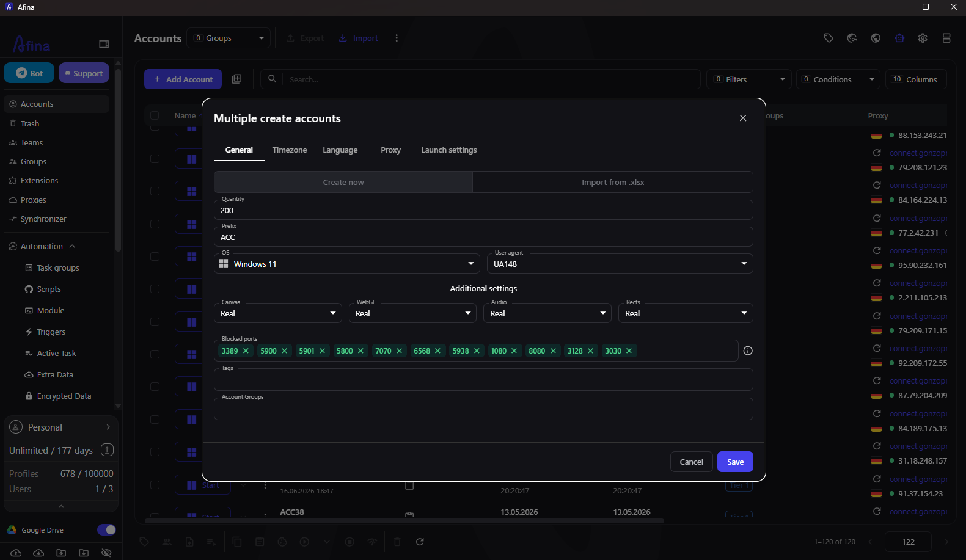The height and width of the screenshot is (560, 966).
Task: Open the OS Windows 11 dropdown
Action: [347, 264]
